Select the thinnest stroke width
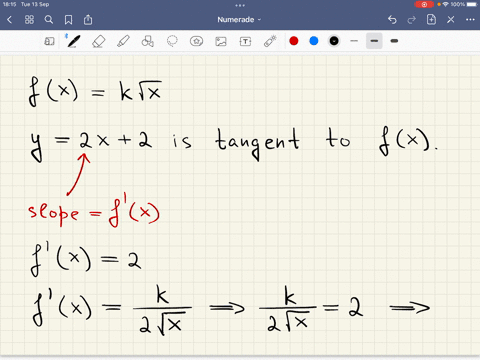The width and height of the screenshot is (480, 360). coord(354,41)
